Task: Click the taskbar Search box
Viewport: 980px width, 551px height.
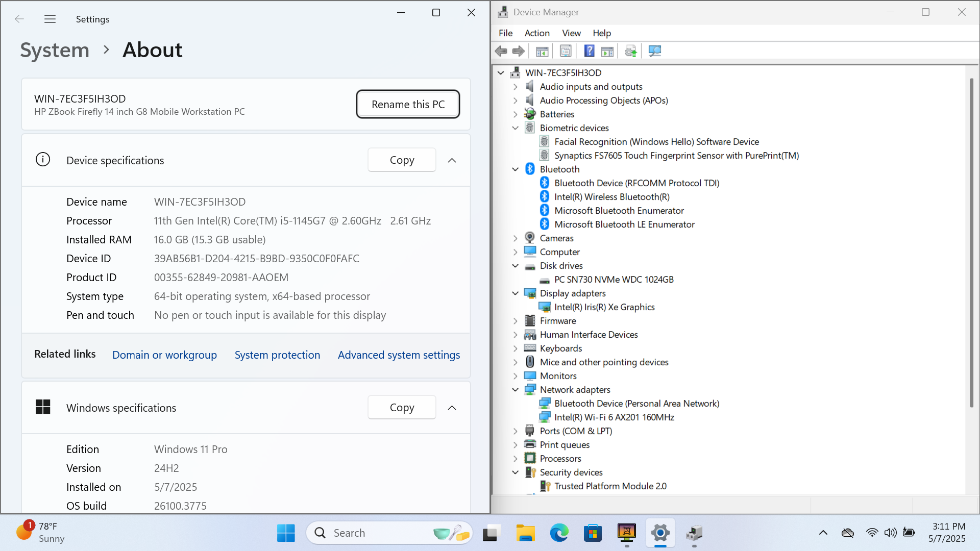Action: coord(389,533)
